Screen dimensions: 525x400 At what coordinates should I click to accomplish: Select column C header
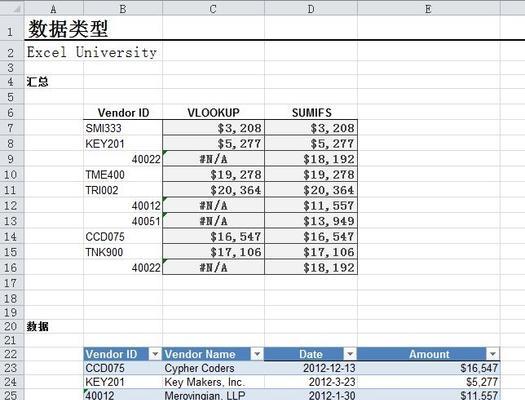[213, 9]
